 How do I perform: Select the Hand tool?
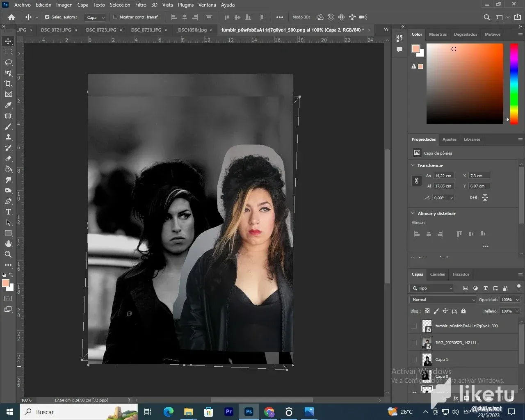(8, 244)
